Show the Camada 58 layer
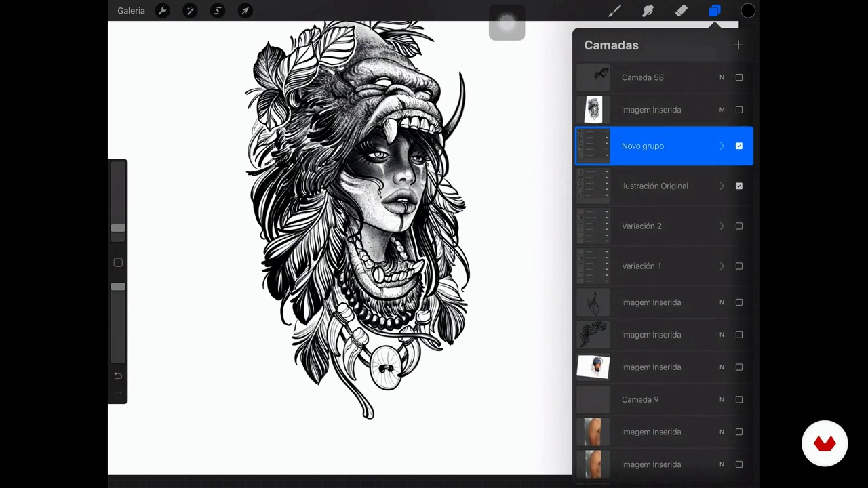The height and width of the screenshot is (488, 868). click(x=739, y=77)
